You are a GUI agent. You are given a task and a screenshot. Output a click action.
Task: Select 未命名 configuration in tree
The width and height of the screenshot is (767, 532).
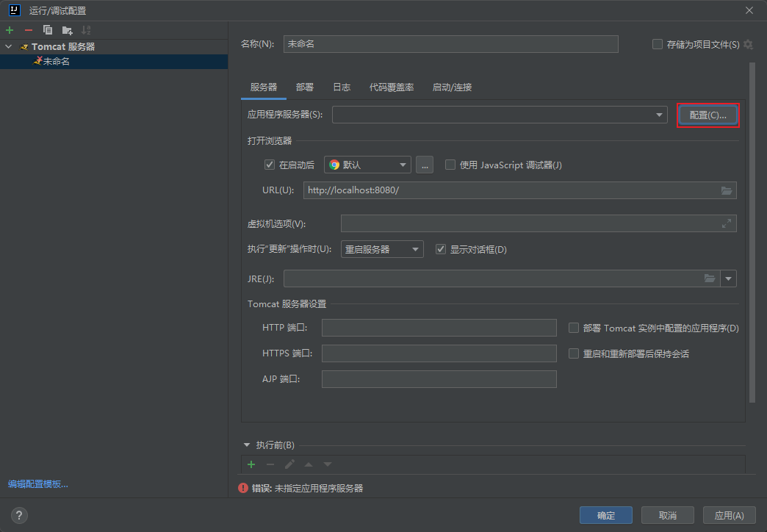coord(114,61)
